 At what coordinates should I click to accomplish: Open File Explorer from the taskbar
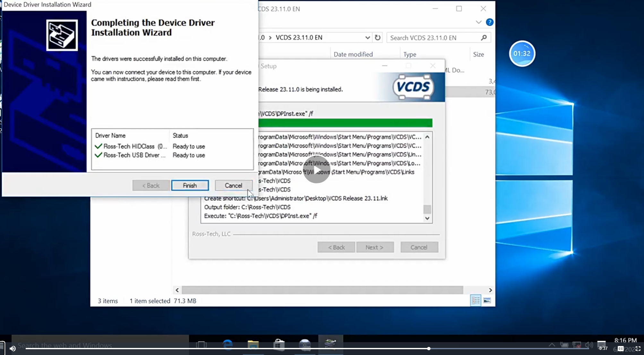coord(253,345)
